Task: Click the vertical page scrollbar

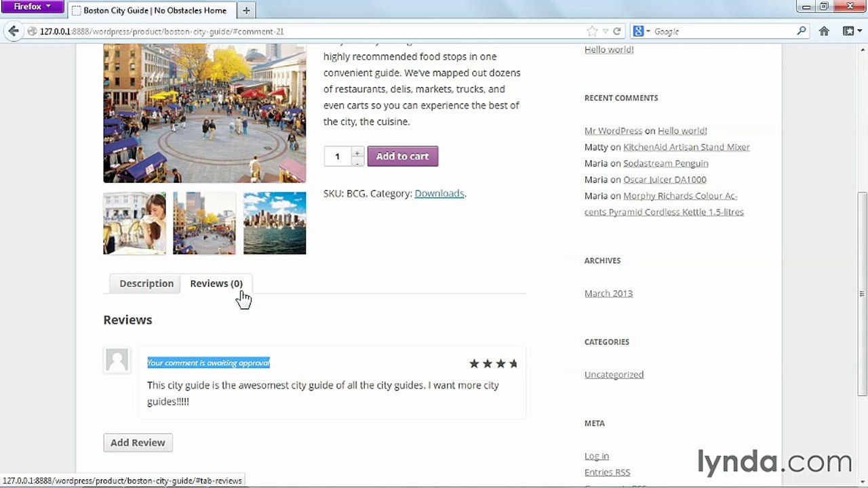Action: coord(862,293)
